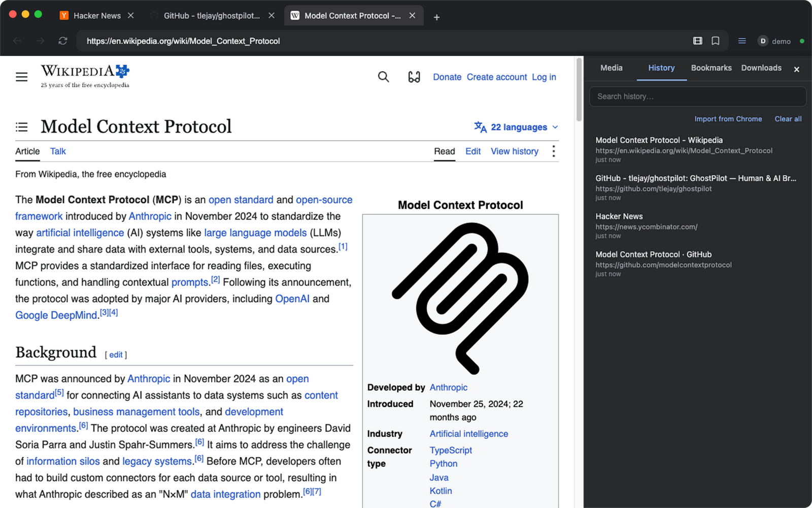Viewport: 812px width, 508px height.
Task: Open a new tab with the plus button
Action: pos(436,17)
